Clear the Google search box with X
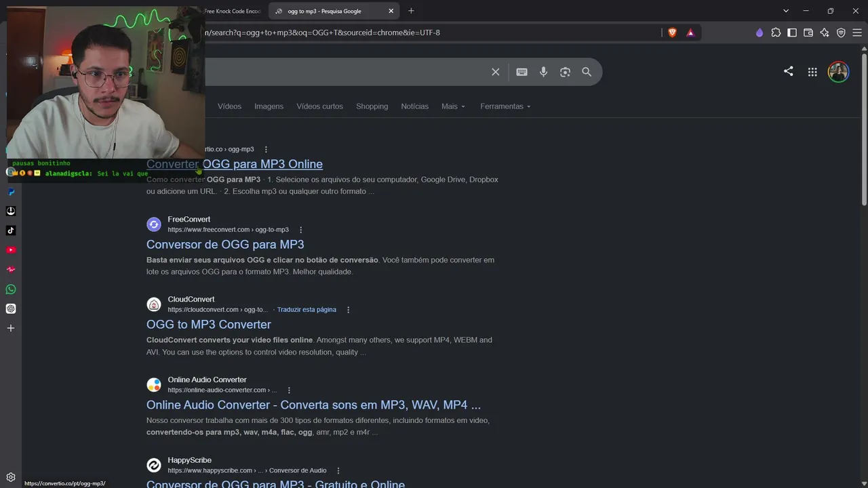868x488 pixels. tap(496, 72)
